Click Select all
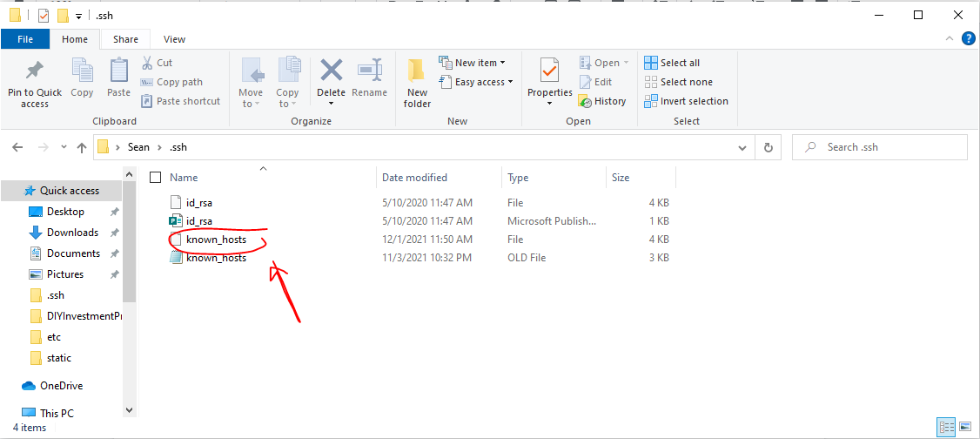 click(672, 63)
